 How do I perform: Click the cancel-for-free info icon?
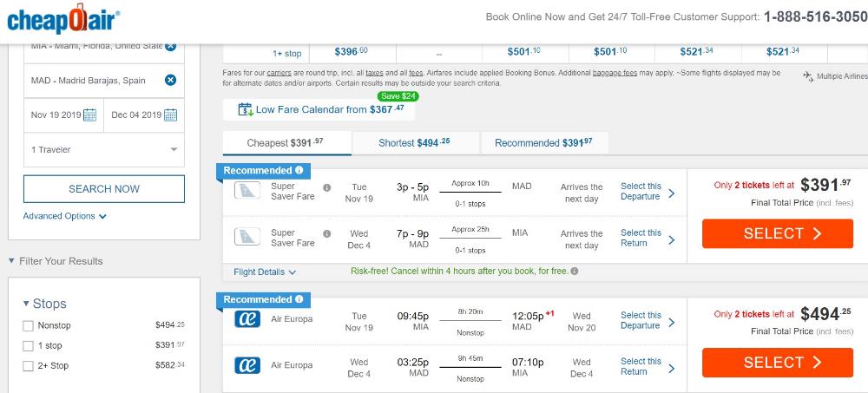[x=575, y=272]
